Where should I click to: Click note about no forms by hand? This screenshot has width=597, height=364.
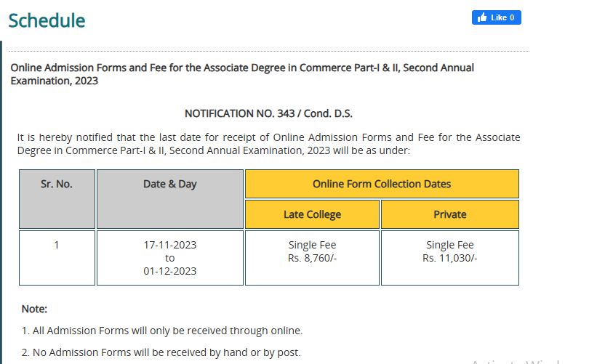click(x=161, y=352)
